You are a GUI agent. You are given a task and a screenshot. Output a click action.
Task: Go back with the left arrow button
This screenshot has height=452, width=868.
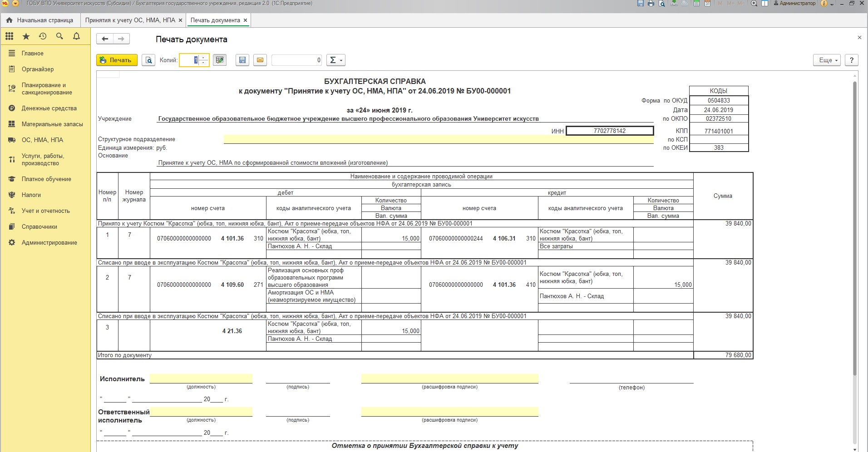pyautogui.click(x=105, y=39)
